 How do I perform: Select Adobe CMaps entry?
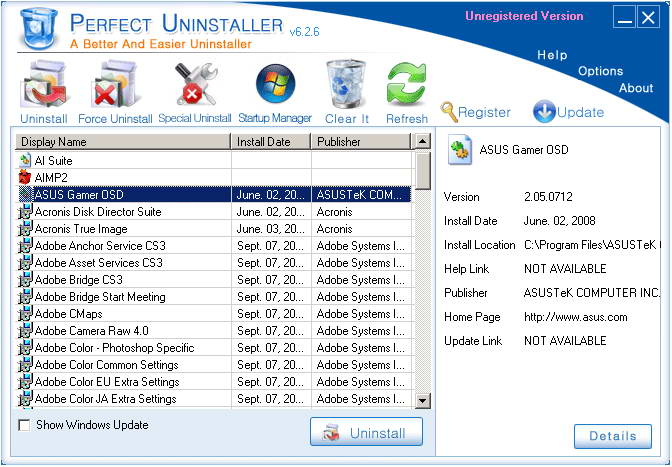click(x=214, y=314)
